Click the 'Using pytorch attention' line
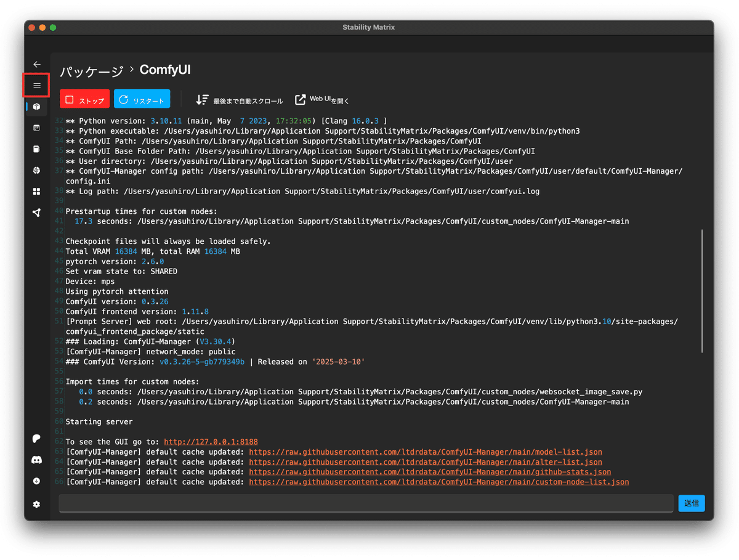 [x=117, y=291]
